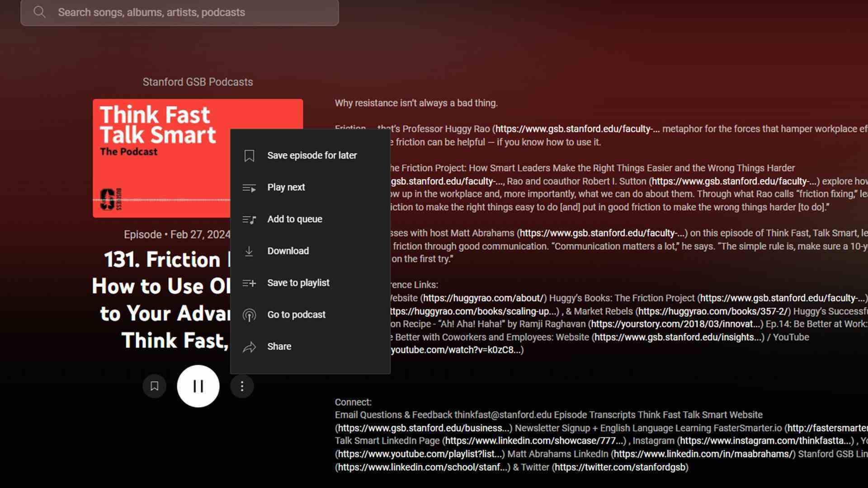The height and width of the screenshot is (488, 868).
Task: Click the 'Episode • Feb 27, 2024' label
Action: (x=177, y=235)
